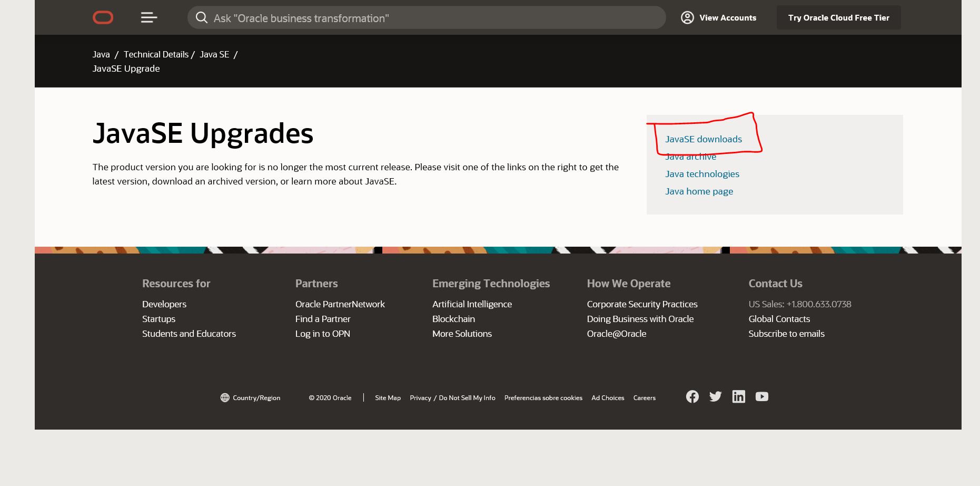Open Oracle's YouTube channel icon

coord(761,397)
